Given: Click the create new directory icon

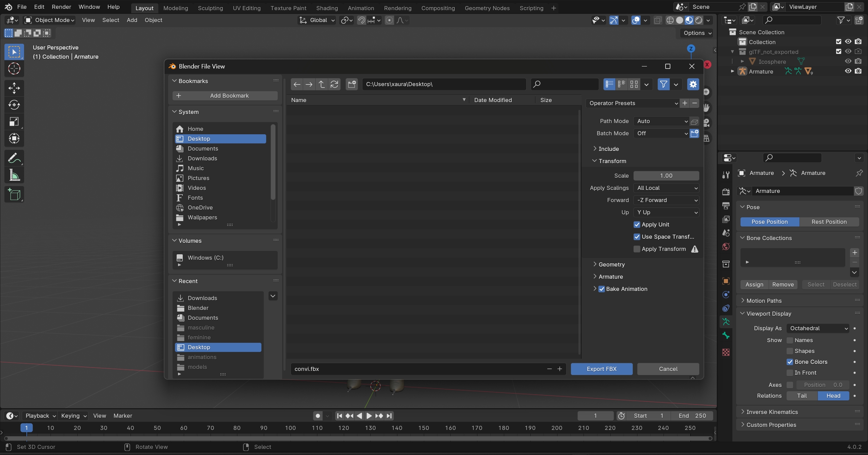Looking at the screenshot, I should (x=351, y=84).
